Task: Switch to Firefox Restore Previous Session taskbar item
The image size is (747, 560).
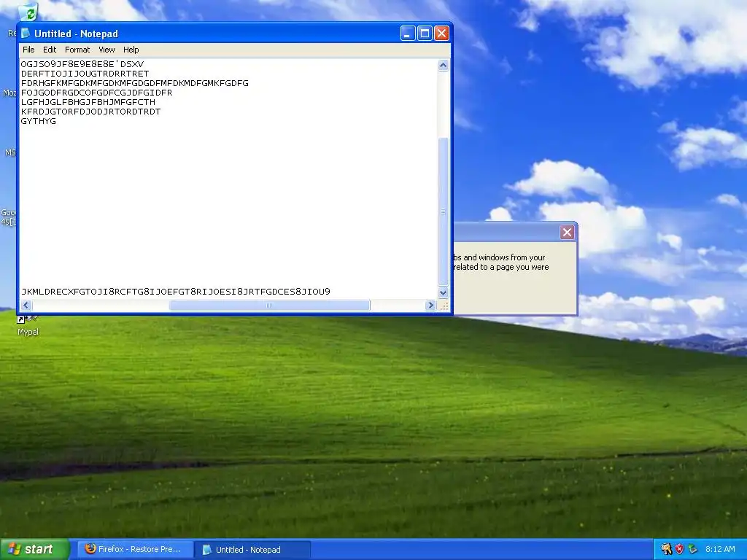Action: click(136, 550)
